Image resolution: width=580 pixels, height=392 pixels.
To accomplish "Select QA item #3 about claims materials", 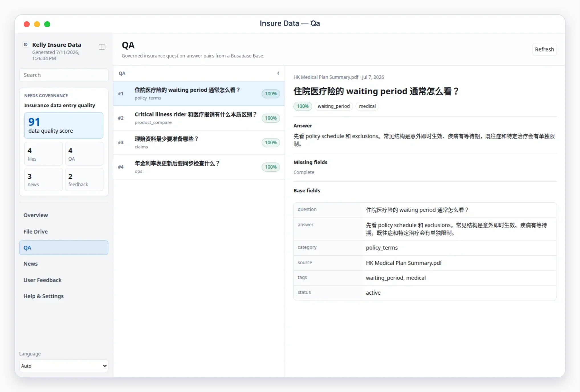I will pyautogui.click(x=199, y=143).
